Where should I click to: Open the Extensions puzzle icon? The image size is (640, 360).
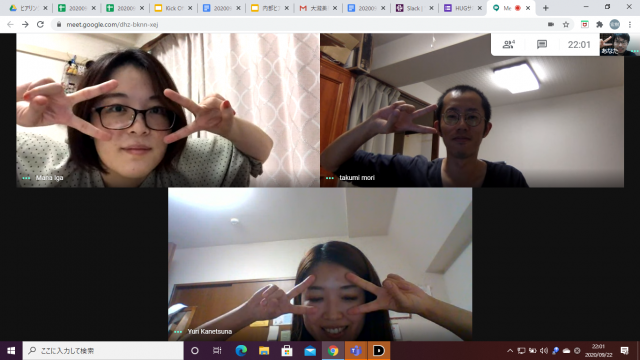click(599, 24)
